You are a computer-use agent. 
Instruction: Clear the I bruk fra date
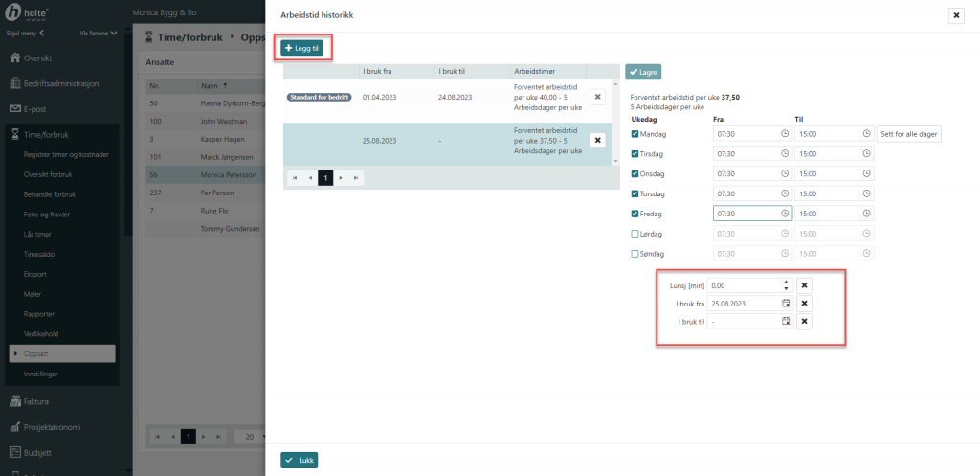click(805, 304)
